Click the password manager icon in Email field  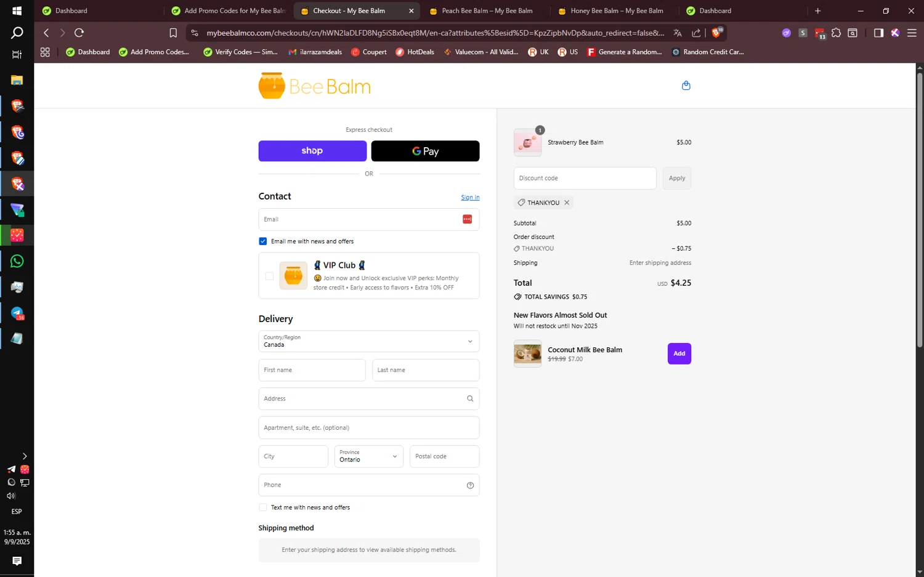[468, 219]
